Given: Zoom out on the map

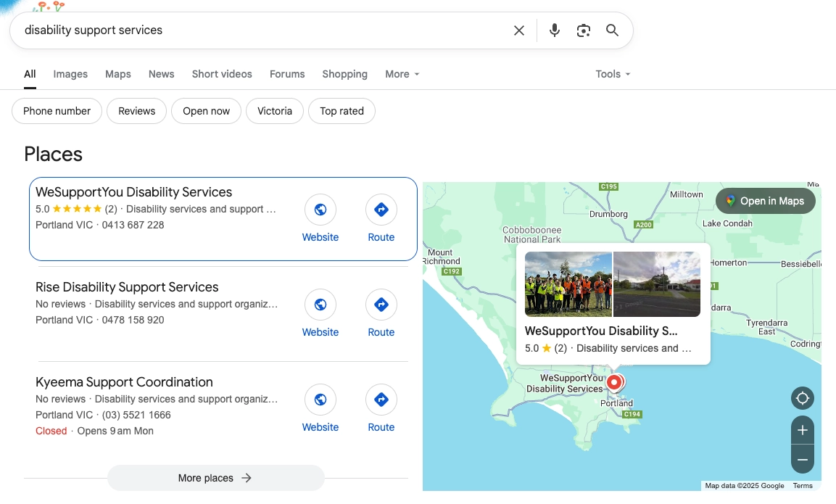Looking at the screenshot, I should click(x=803, y=459).
